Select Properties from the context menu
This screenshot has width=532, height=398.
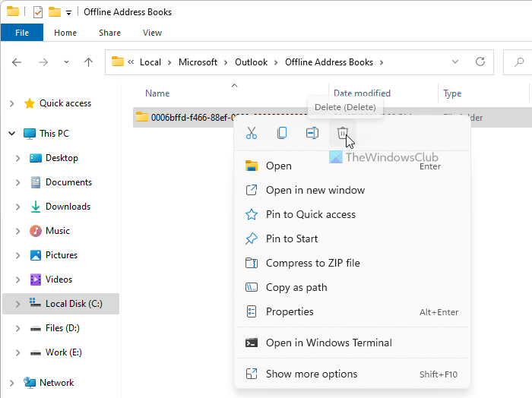point(290,311)
